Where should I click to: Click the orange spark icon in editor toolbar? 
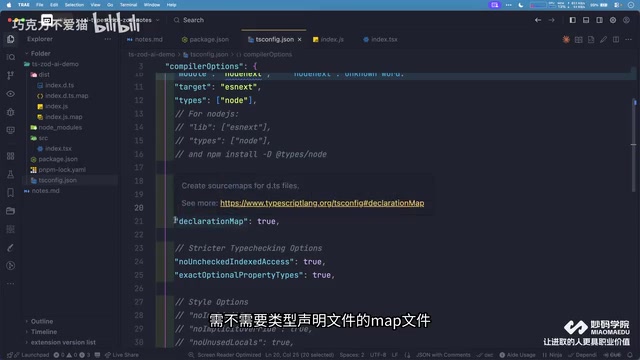[x=566, y=40]
